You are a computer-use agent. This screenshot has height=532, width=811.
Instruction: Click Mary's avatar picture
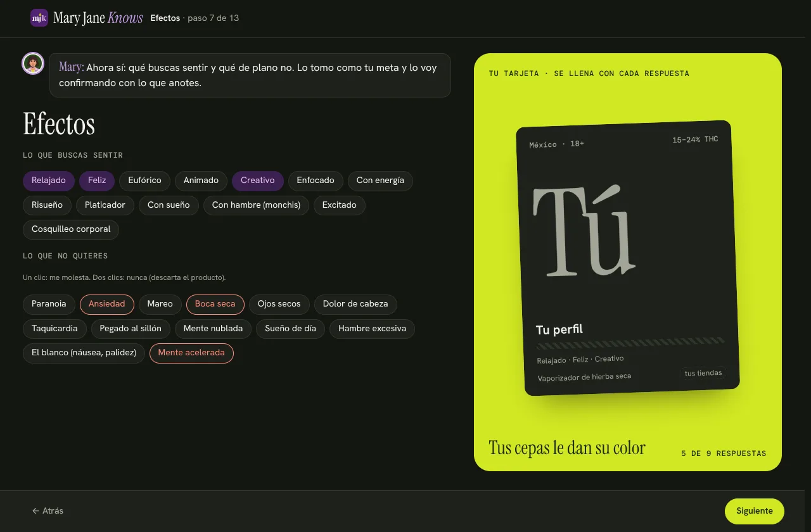(33, 63)
